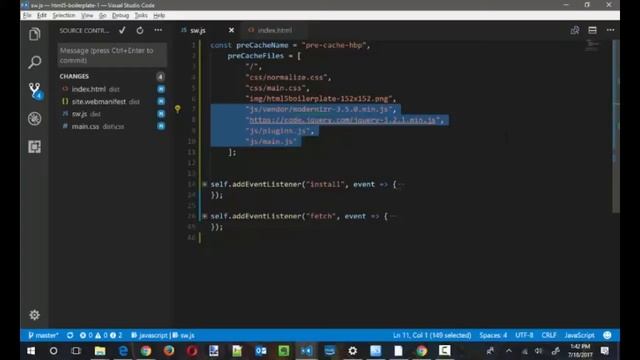640x360 pixels.
Task: Open the Extensions view in activity bar
Action: [35, 147]
